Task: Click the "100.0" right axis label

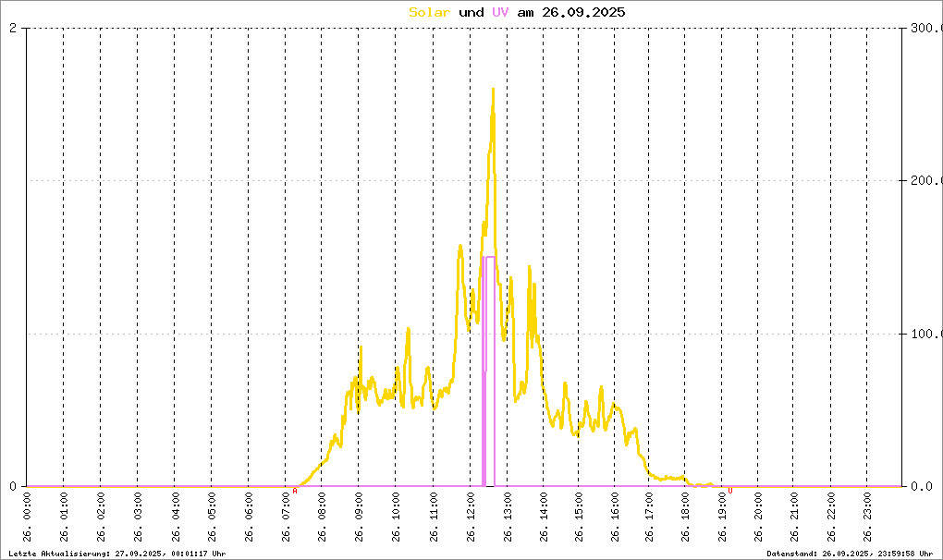Action: pos(925,334)
